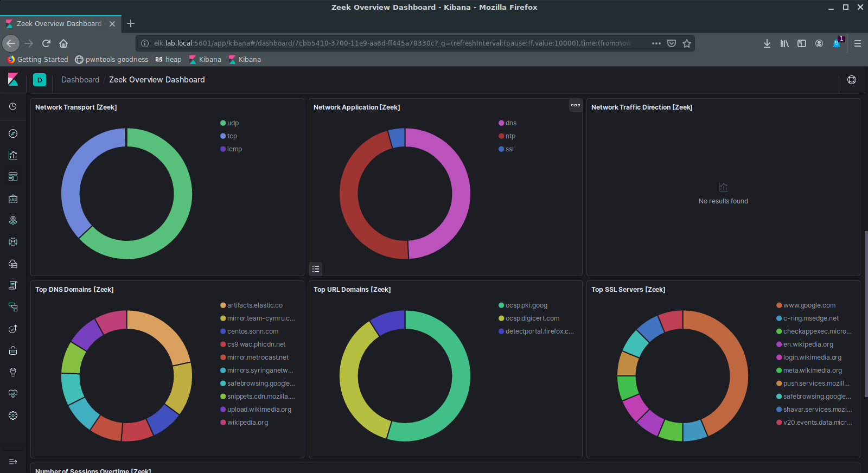Open Stack Monitoring heartbeat icon
This screenshot has width=868, height=473.
[13, 394]
